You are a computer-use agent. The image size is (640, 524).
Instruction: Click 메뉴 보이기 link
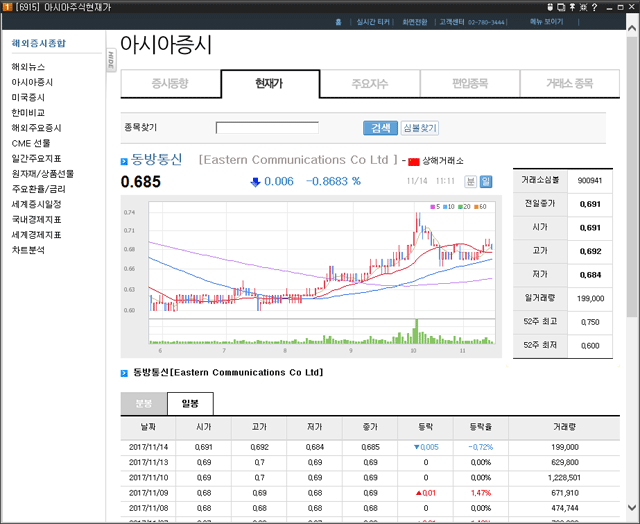pos(547,22)
